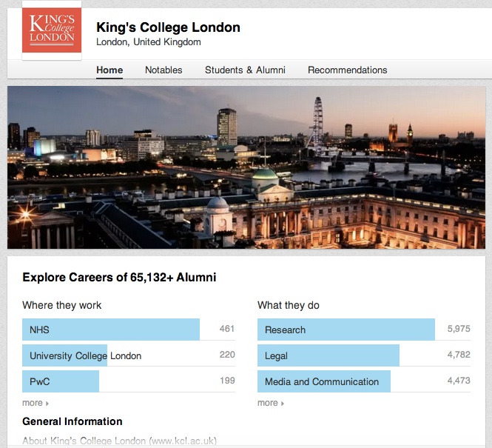Click the London, United Kingdom location text
The width and height of the screenshot is (492, 448).
pos(149,42)
